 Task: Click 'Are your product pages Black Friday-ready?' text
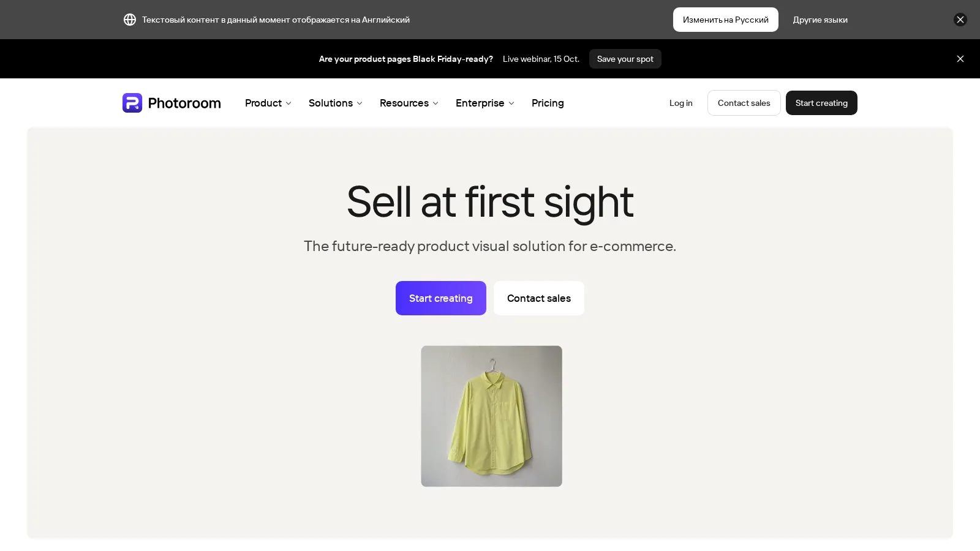coord(406,59)
